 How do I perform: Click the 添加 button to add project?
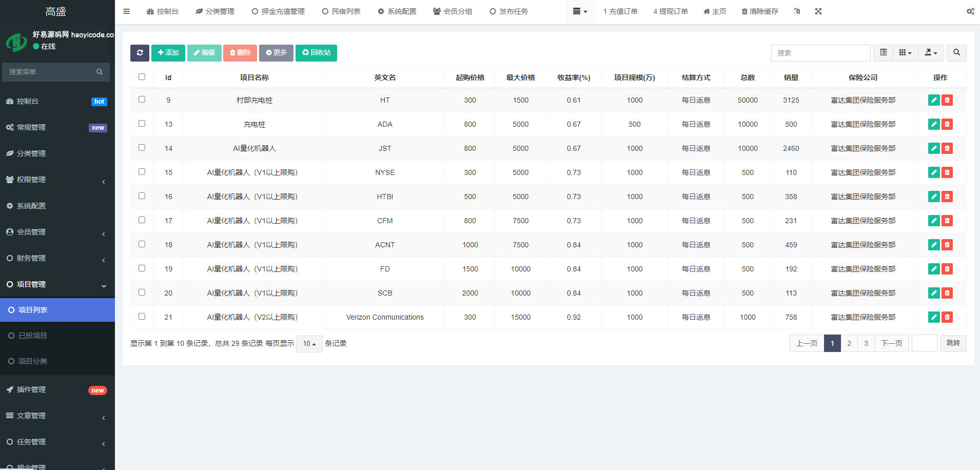pyautogui.click(x=168, y=53)
